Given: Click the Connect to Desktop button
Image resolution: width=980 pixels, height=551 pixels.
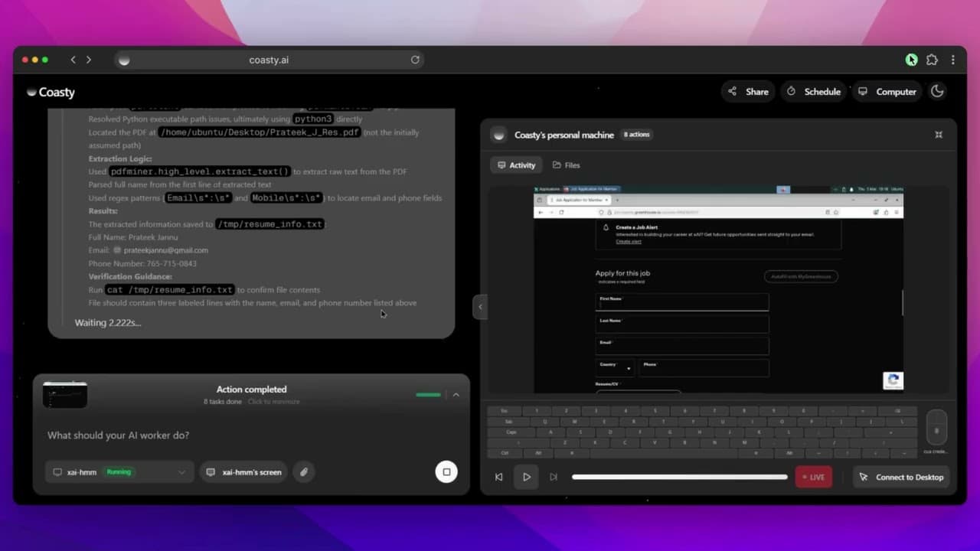Looking at the screenshot, I should click(902, 477).
